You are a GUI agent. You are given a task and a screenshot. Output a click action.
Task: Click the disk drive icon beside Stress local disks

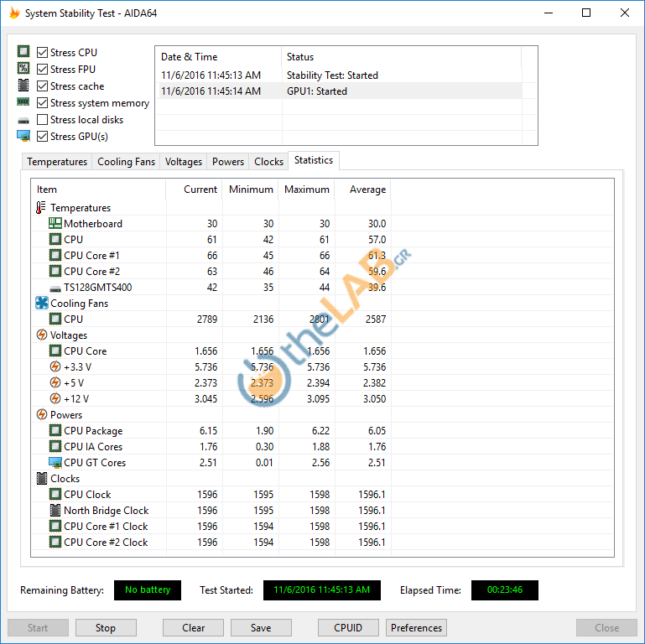coord(23,121)
